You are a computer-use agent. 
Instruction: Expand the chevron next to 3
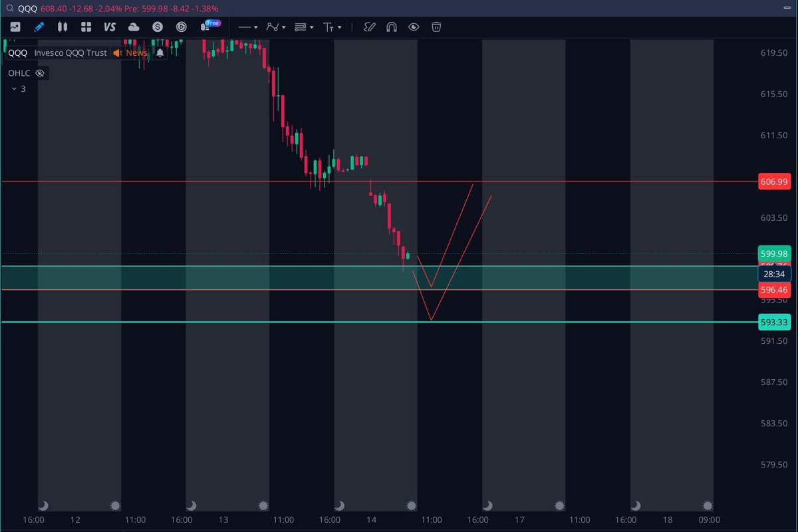(x=13, y=88)
